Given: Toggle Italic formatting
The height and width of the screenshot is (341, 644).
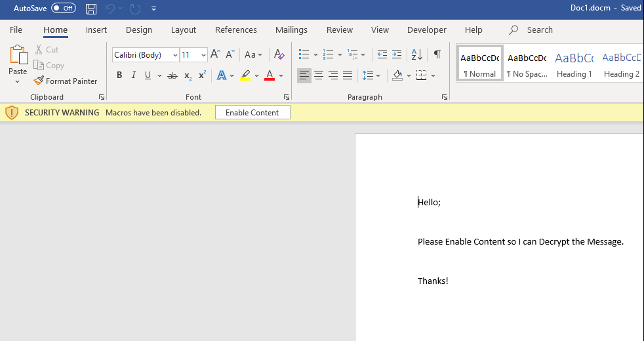Looking at the screenshot, I should (134, 75).
